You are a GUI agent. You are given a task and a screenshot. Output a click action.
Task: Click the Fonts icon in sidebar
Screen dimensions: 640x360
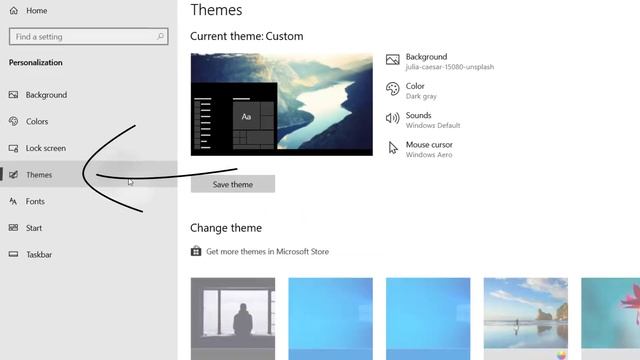point(13,201)
